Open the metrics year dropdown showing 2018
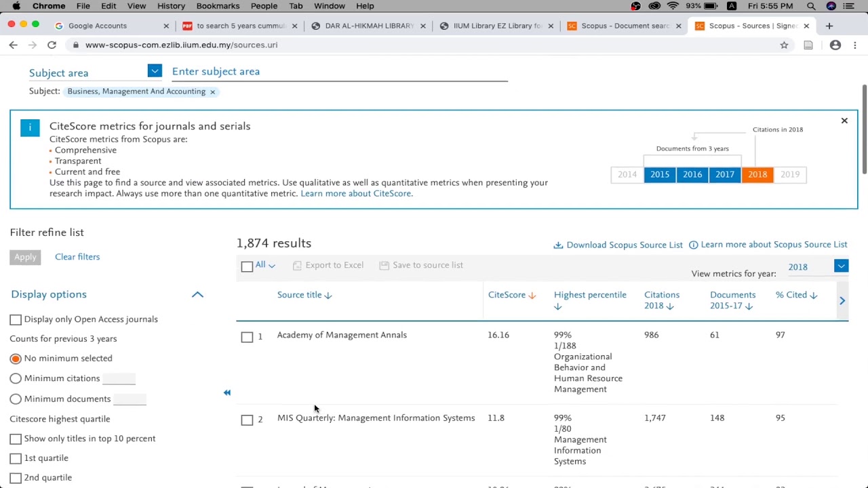 [841, 266]
